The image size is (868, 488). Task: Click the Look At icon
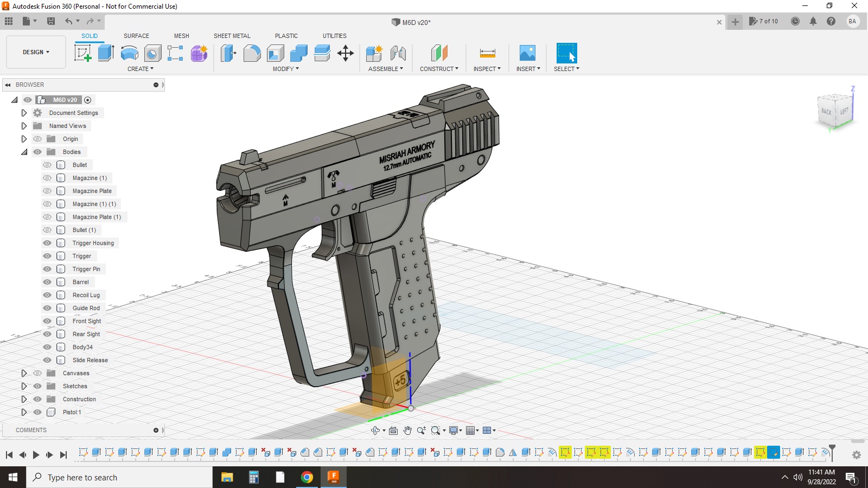tap(393, 431)
